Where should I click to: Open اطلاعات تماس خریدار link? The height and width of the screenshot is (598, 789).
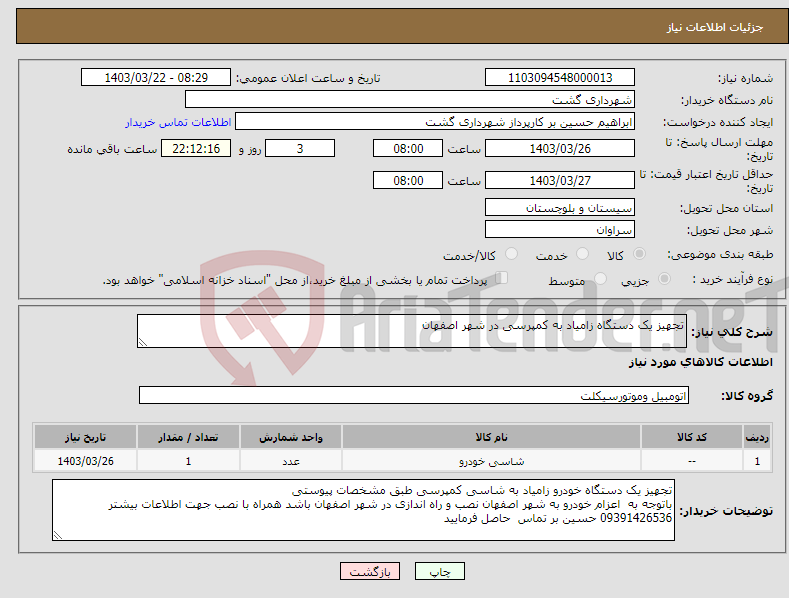[178, 122]
